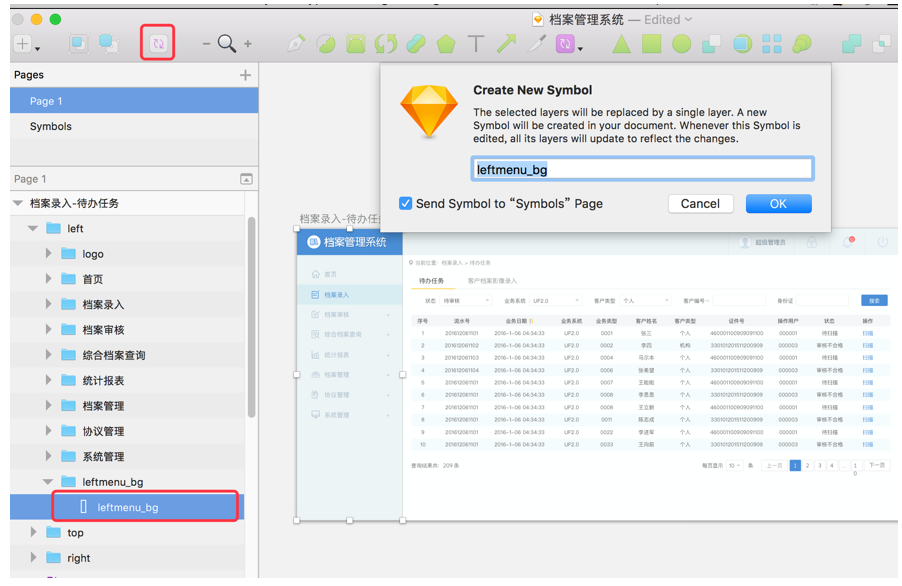Click the Ungroup layers toolbar icon
The image size is (902, 586).
(109, 44)
